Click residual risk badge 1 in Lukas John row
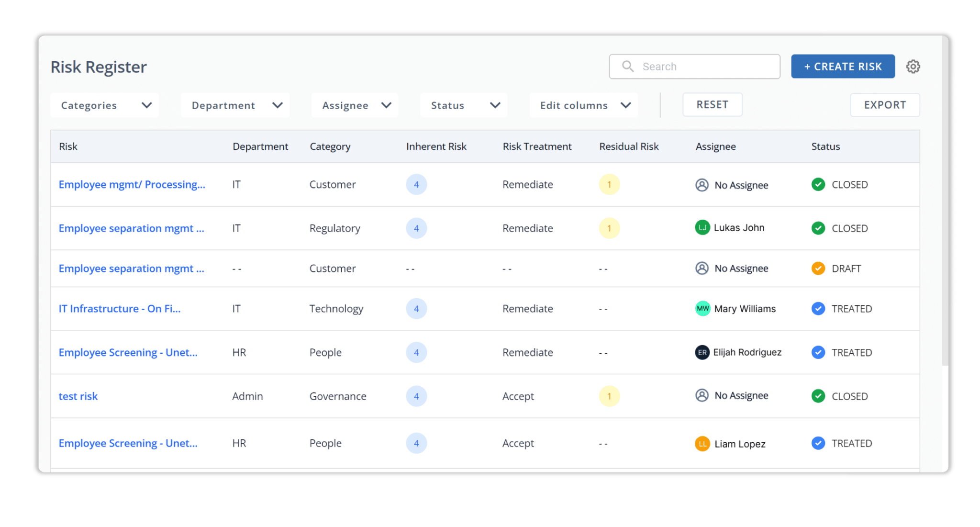This screenshot has width=980, height=527. coord(609,228)
